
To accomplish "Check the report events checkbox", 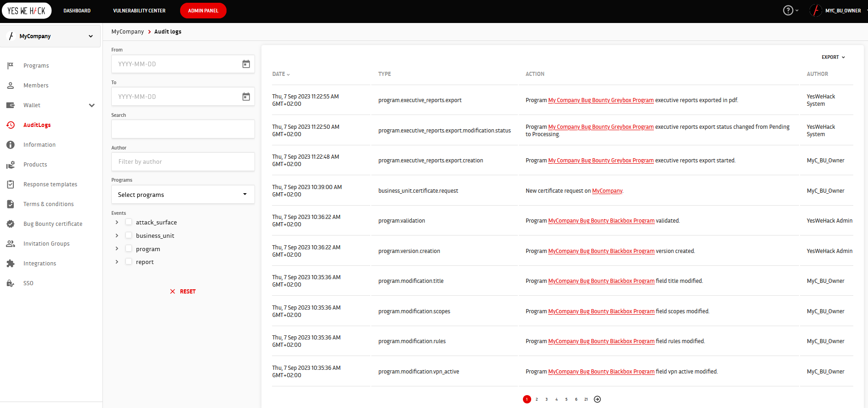I will (x=129, y=262).
